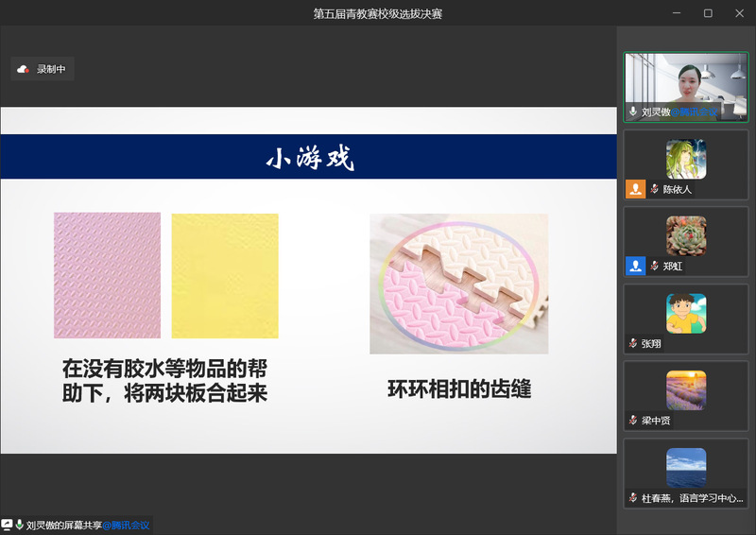Click muted mic icon next to 张翔
Image resolution: width=756 pixels, height=535 pixels.
pyautogui.click(x=633, y=343)
